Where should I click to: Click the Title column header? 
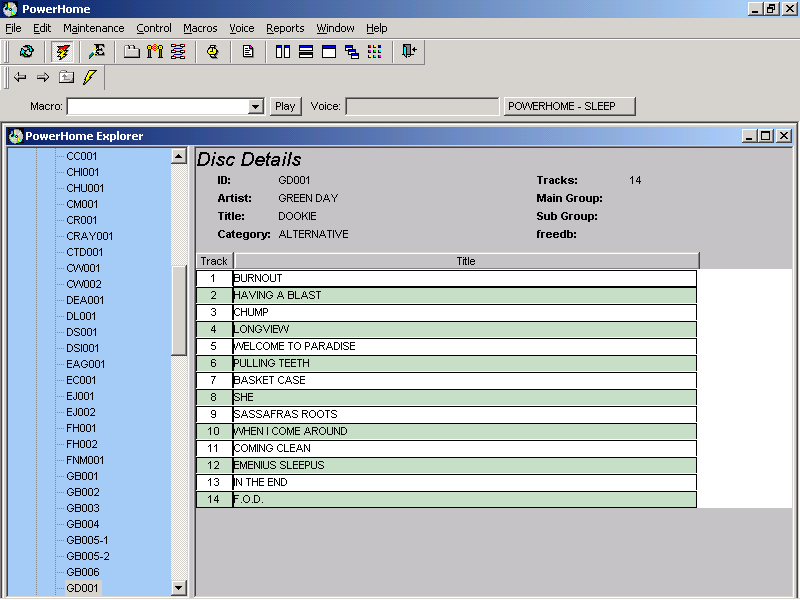pos(465,261)
